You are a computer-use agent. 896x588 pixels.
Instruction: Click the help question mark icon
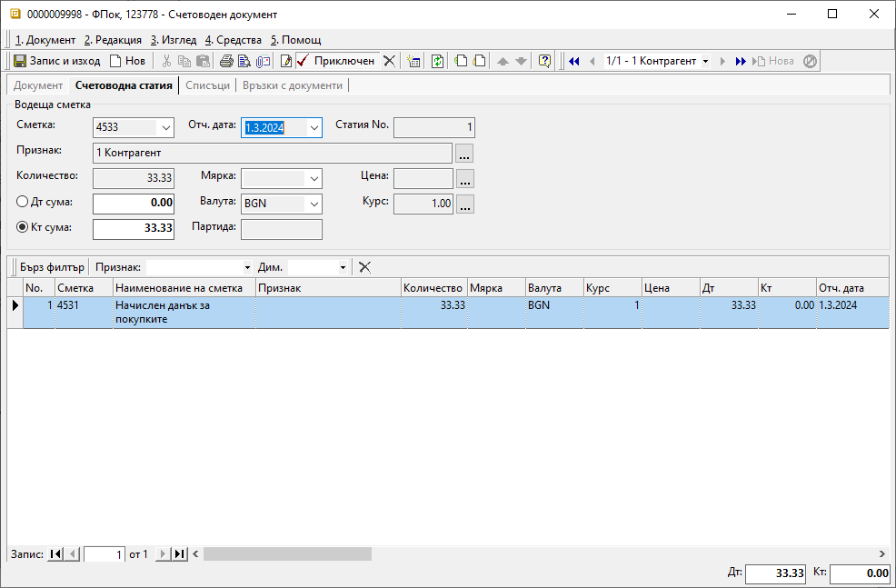[544, 61]
